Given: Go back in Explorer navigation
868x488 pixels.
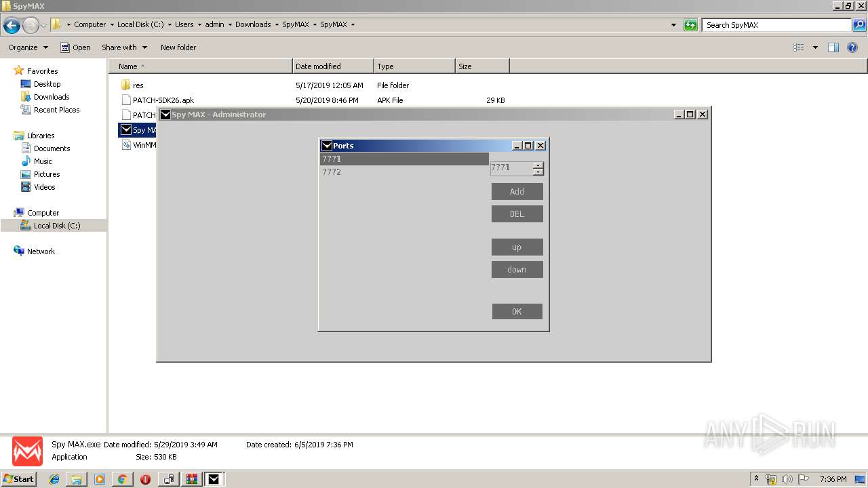Looking at the screenshot, I should [12, 26].
